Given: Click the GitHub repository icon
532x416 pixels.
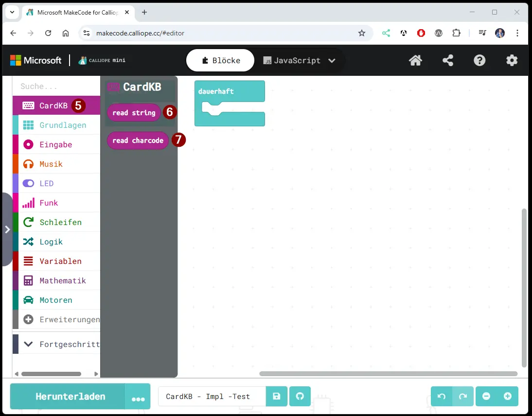Looking at the screenshot, I should tap(300, 397).
